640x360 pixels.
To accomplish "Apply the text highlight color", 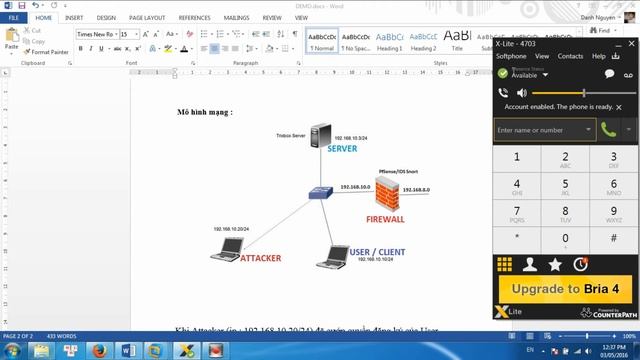I will [x=168, y=49].
